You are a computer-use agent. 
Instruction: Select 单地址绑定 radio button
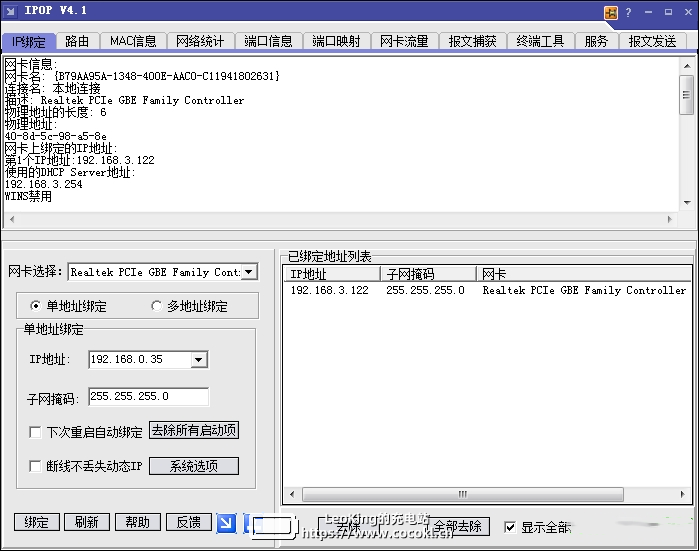point(35,306)
